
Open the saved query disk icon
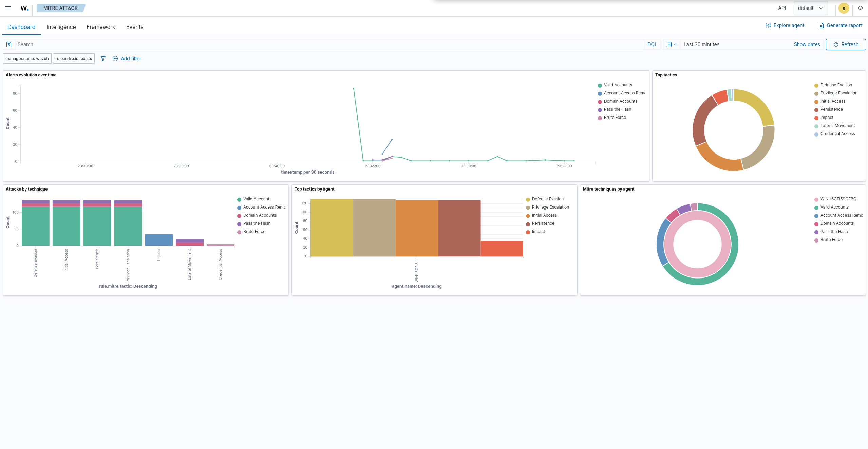[9, 44]
